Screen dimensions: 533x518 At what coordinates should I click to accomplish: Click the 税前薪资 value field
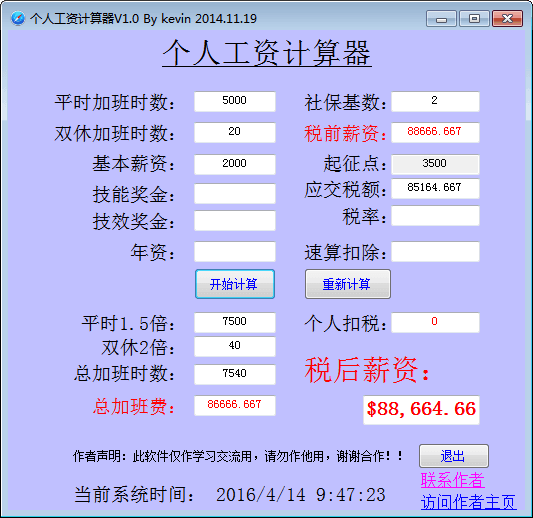tap(435, 132)
